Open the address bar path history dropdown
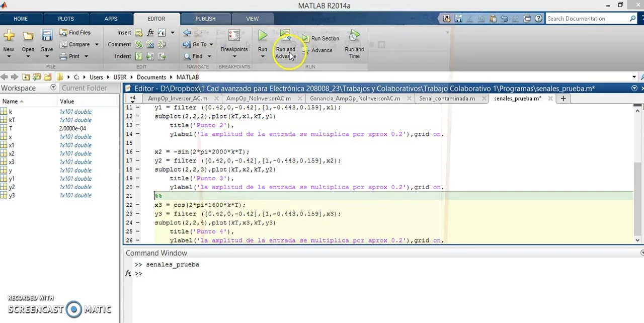 (x=634, y=77)
